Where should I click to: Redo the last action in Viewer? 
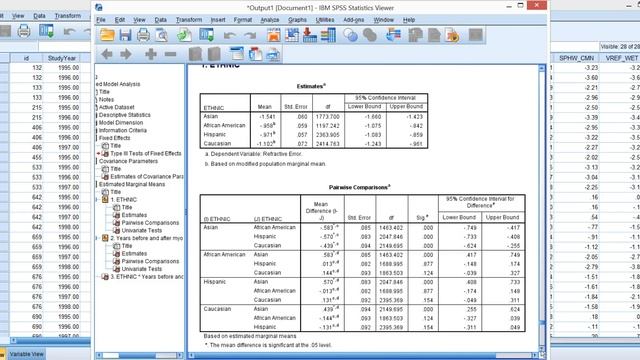pos(250,36)
